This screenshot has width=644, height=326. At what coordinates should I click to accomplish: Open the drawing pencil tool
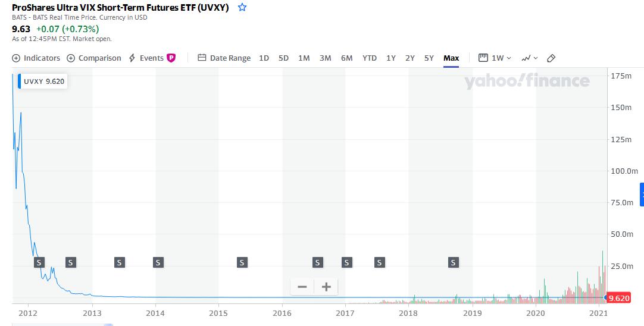pos(551,58)
